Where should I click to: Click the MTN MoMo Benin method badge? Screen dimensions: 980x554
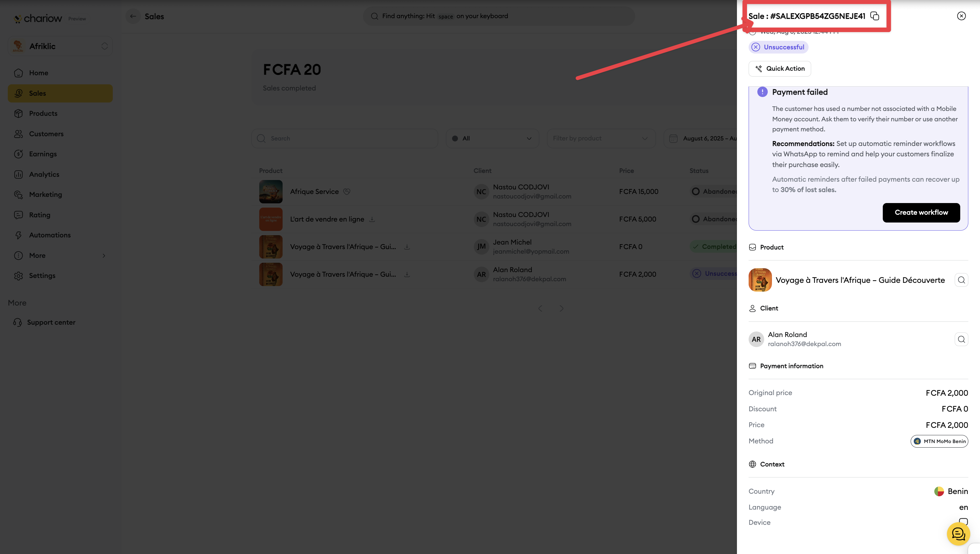tap(939, 441)
